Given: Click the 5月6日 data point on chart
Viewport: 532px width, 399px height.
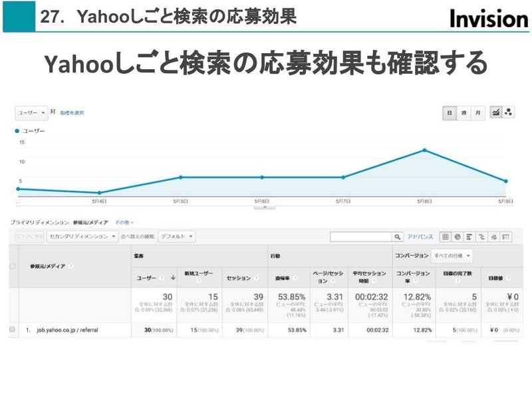Looking at the screenshot, I should 262,177.
